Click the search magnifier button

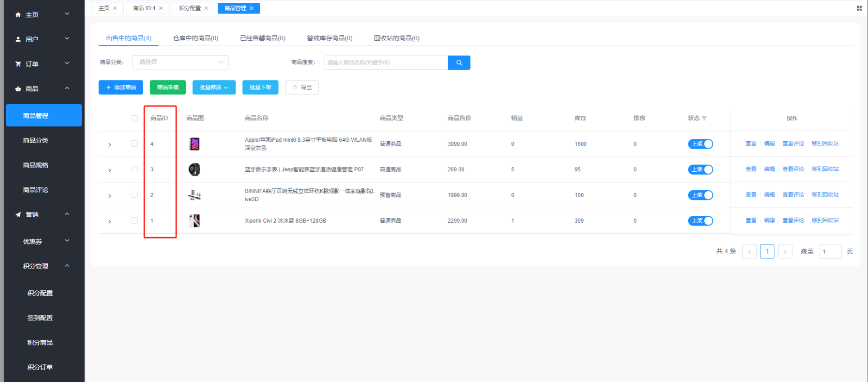pos(459,63)
